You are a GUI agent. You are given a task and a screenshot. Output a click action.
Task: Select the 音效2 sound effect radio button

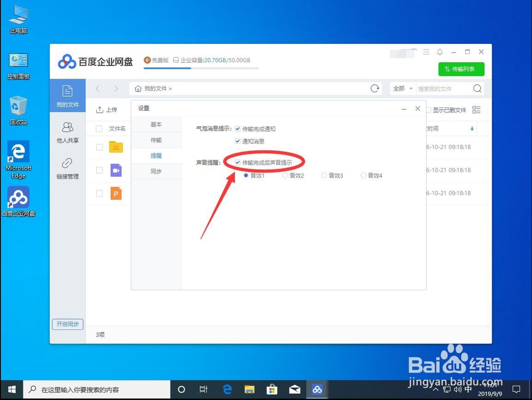pyautogui.click(x=285, y=175)
